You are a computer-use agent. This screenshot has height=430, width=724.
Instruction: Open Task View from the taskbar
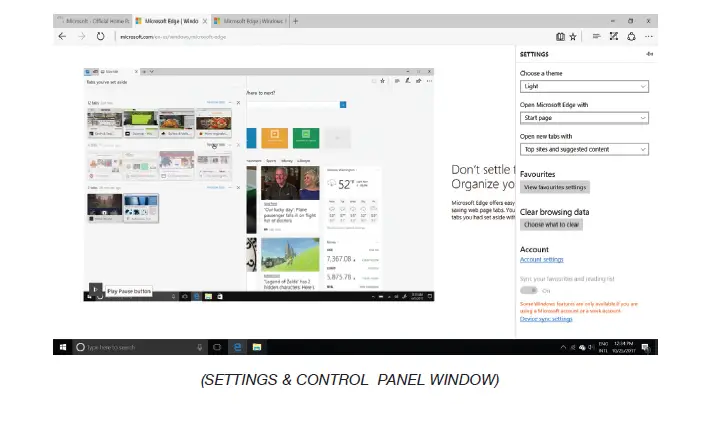pyautogui.click(x=217, y=347)
